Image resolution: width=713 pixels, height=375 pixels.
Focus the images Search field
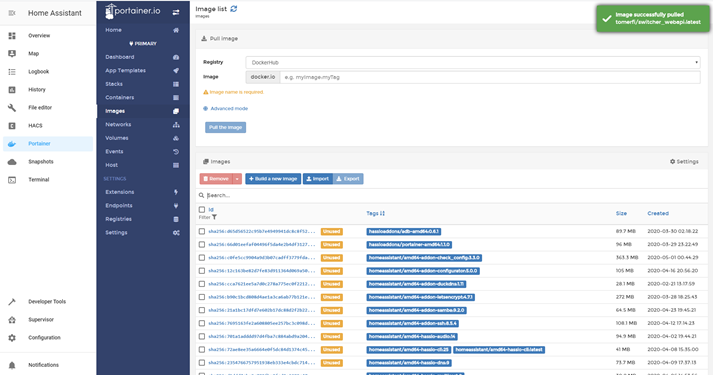(x=455, y=195)
